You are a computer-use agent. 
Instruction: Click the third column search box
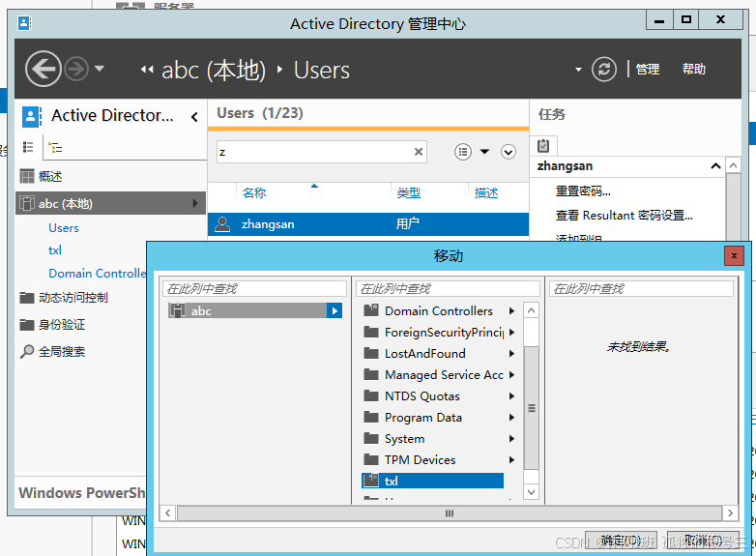(x=641, y=289)
